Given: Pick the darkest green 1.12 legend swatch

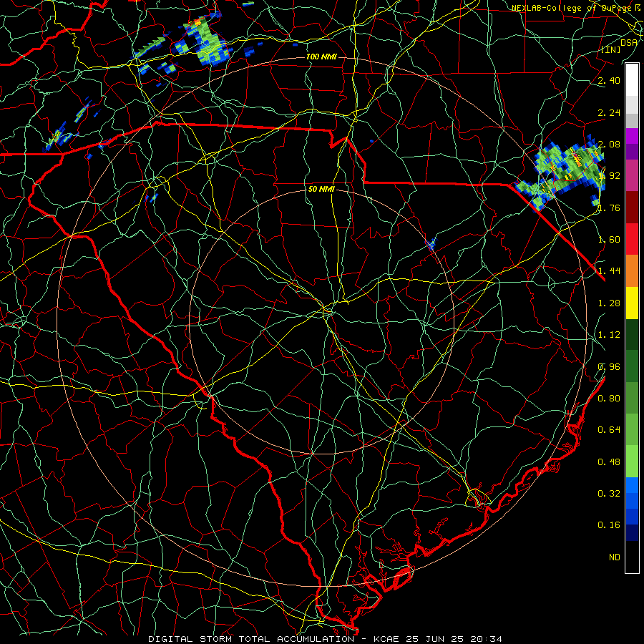Looking at the screenshot, I should click(x=632, y=335).
